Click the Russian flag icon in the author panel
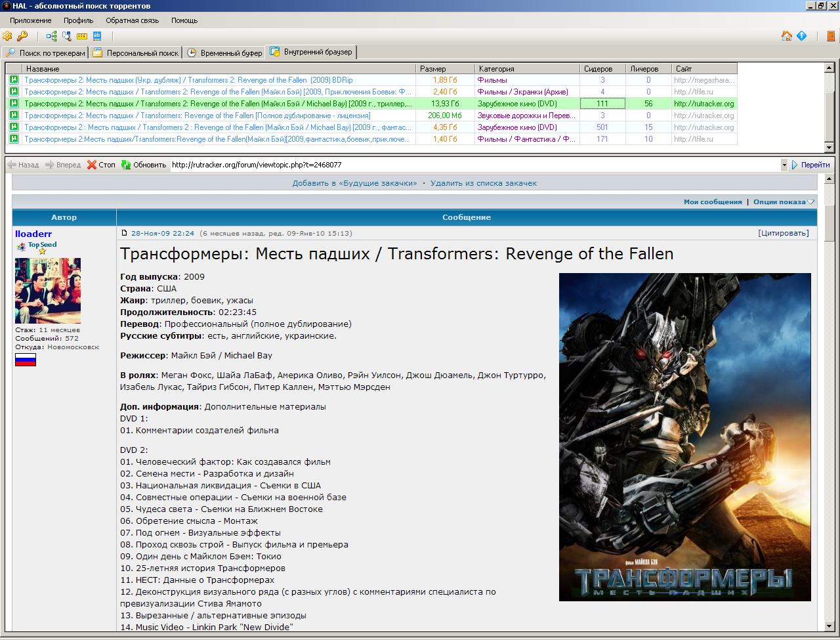 click(26, 360)
